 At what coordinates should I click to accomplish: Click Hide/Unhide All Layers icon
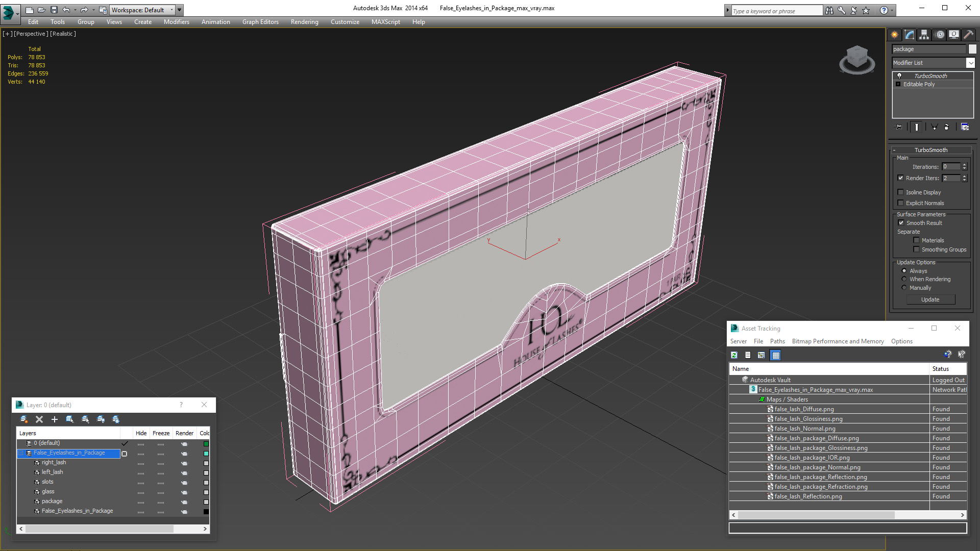[x=101, y=419]
